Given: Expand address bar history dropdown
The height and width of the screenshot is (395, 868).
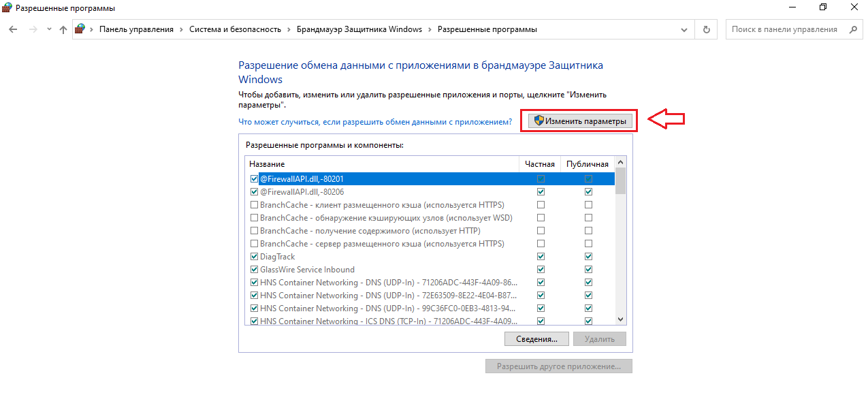Looking at the screenshot, I should [x=685, y=29].
